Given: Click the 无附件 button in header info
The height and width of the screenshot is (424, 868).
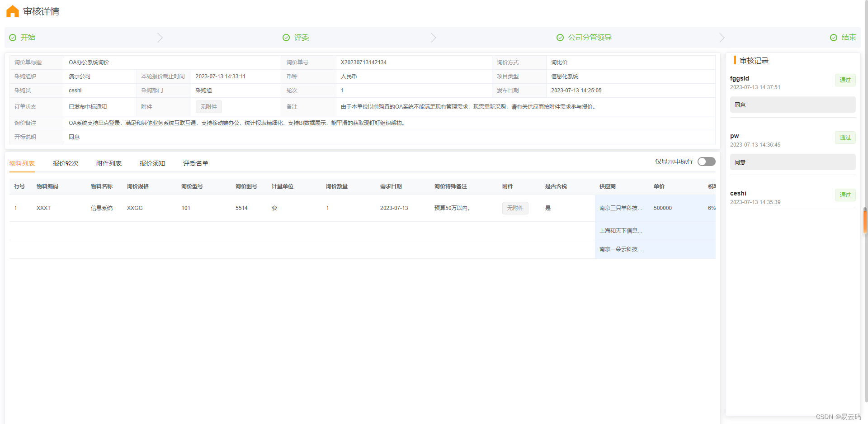Looking at the screenshot, I should coord(208,107).
